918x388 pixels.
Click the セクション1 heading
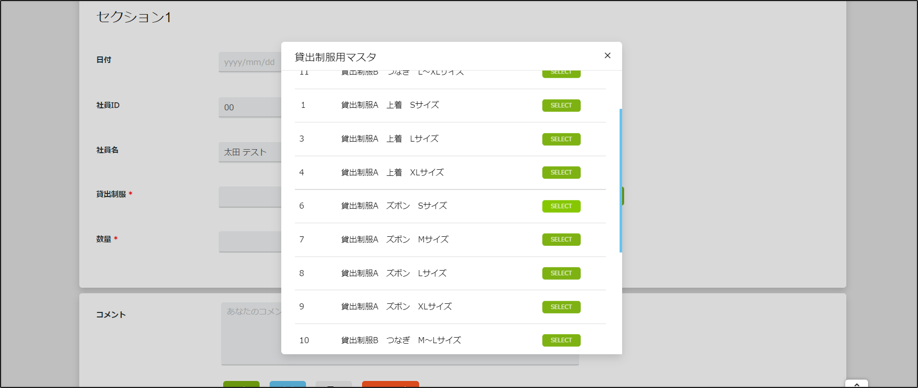pos(133,18)
